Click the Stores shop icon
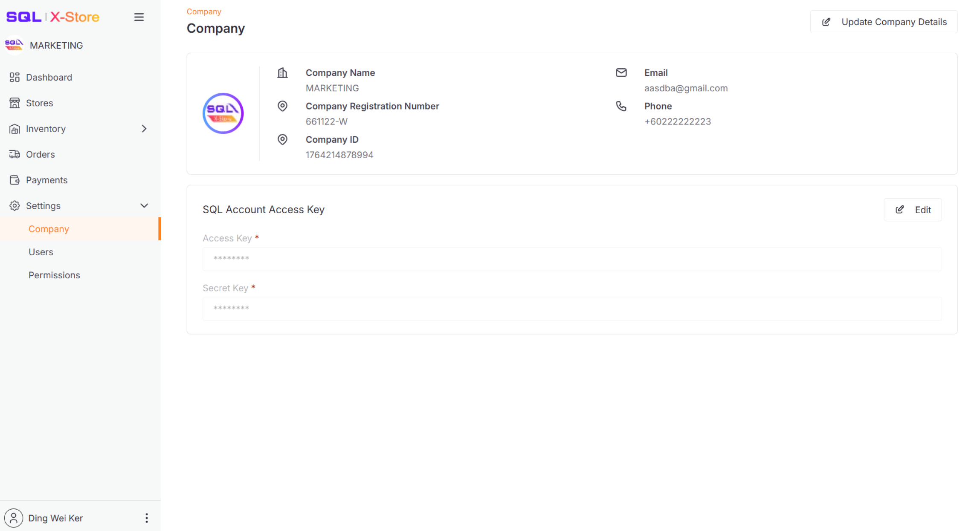The height and width of the screenshot is (531, 980). point(14,103)
